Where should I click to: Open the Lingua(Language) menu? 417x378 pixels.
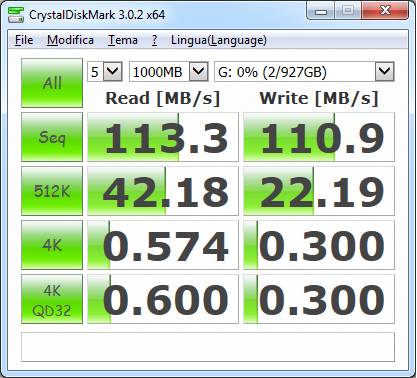click(x=219, y=40)
